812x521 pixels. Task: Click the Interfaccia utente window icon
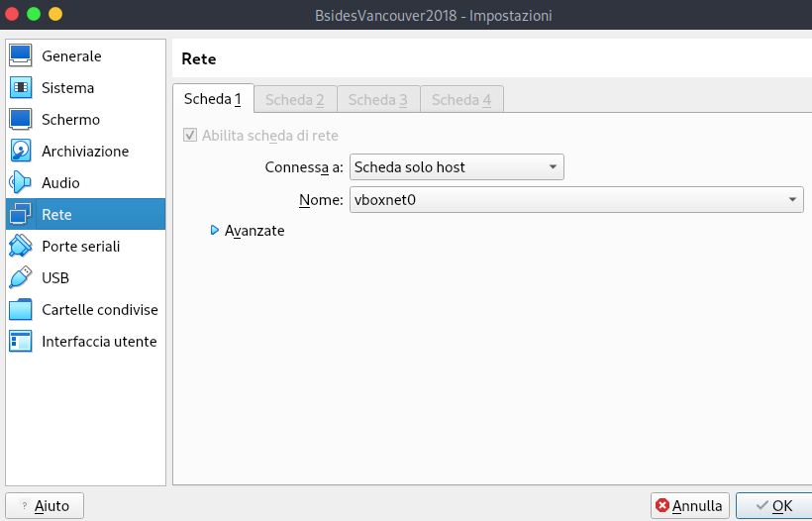(x=20, y=341)
